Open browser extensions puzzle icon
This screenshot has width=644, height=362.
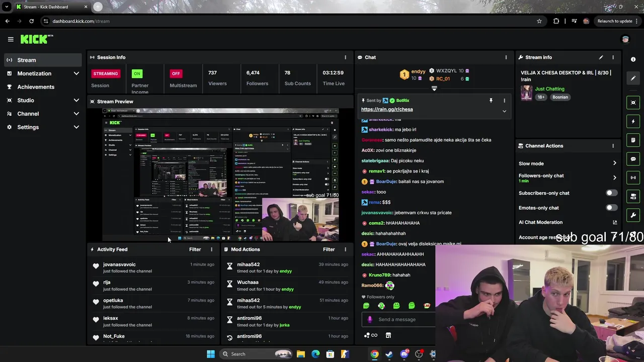coord(556,21)
